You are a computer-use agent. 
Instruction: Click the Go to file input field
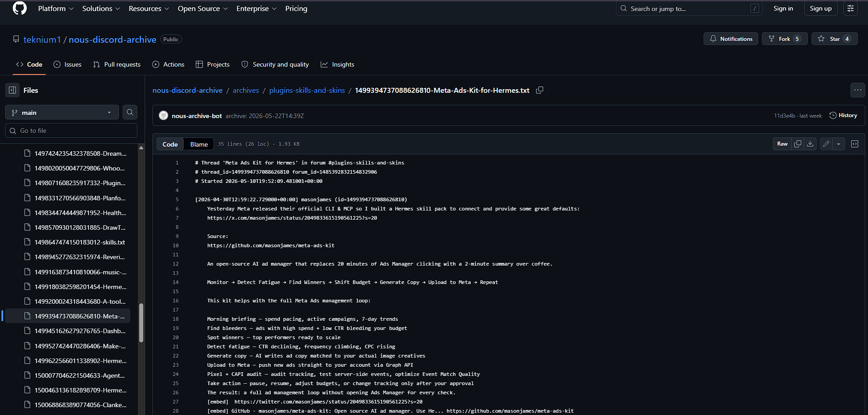(71, 131)
